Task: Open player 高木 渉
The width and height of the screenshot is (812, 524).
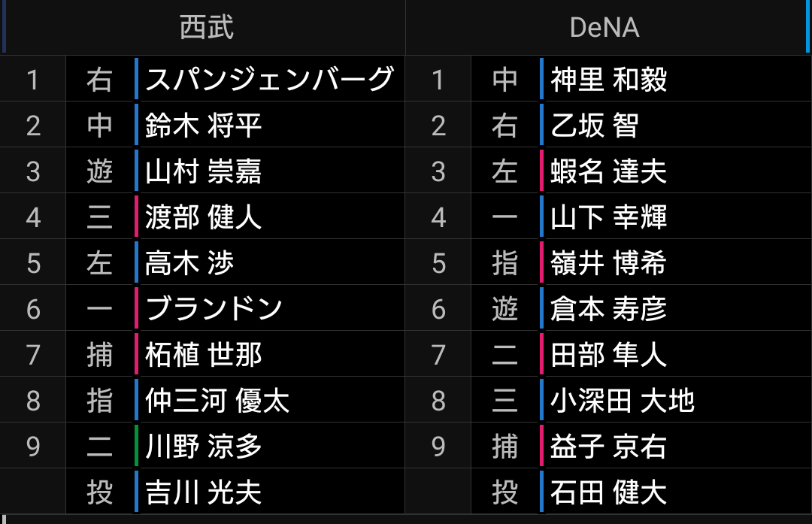Action: (189, 263)
